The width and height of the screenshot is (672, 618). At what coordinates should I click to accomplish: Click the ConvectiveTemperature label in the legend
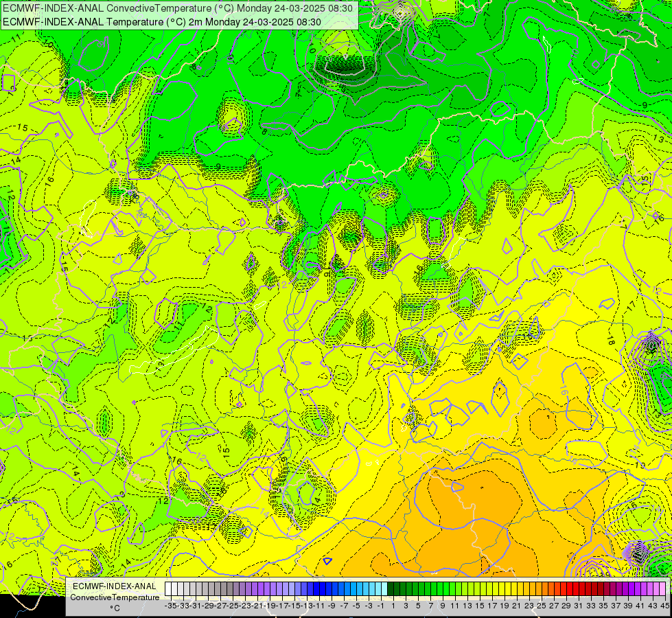click(x=115, y=597)
